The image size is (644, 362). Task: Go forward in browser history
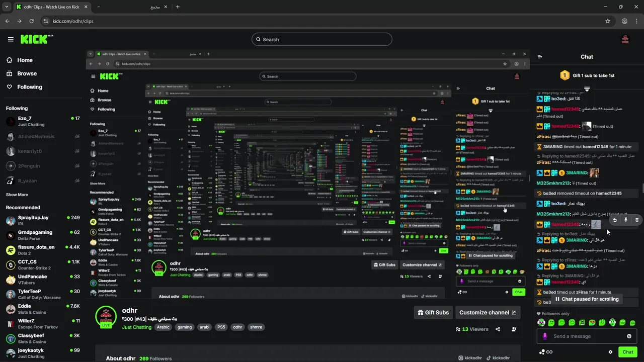[x=19, y=21]
